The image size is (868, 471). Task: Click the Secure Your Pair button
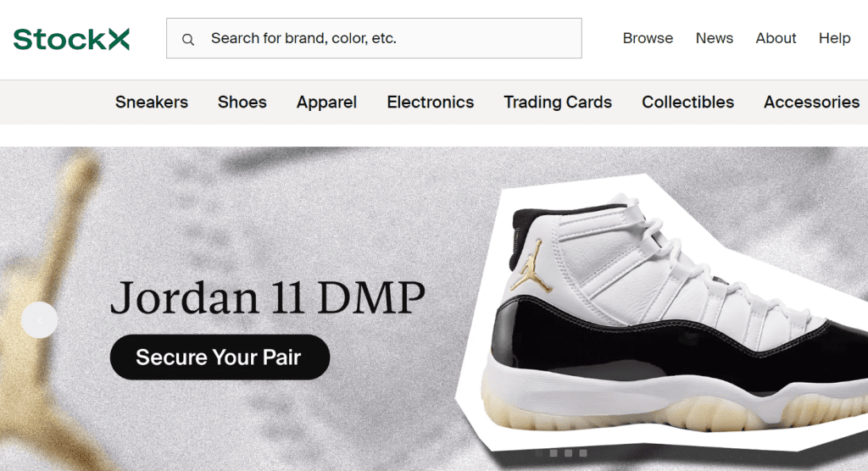[x=220, y=357]
